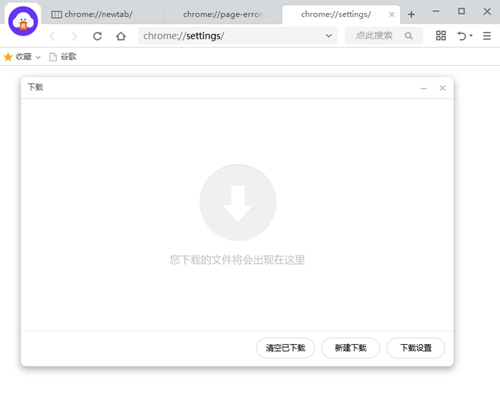Maximize the browser window
Image resolution: width=500 pixels, height=395 pixels.
[461, 11]
